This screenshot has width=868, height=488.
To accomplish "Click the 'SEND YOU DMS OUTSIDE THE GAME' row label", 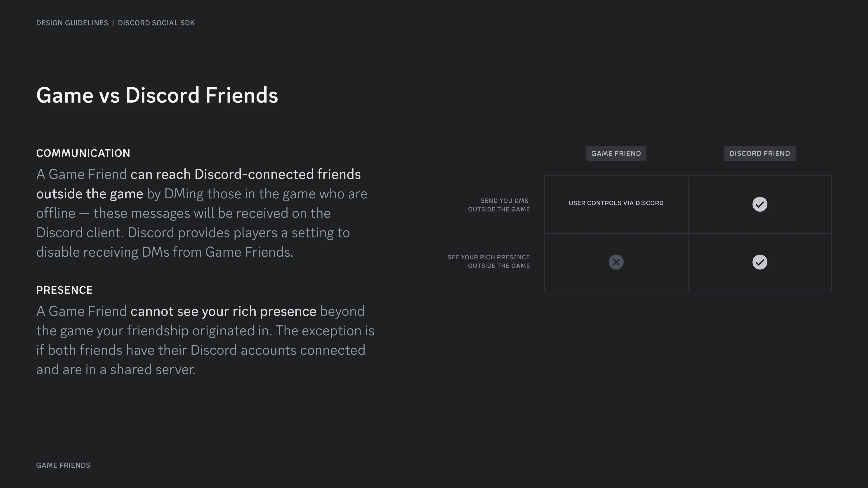I will [x=499, y=205].
